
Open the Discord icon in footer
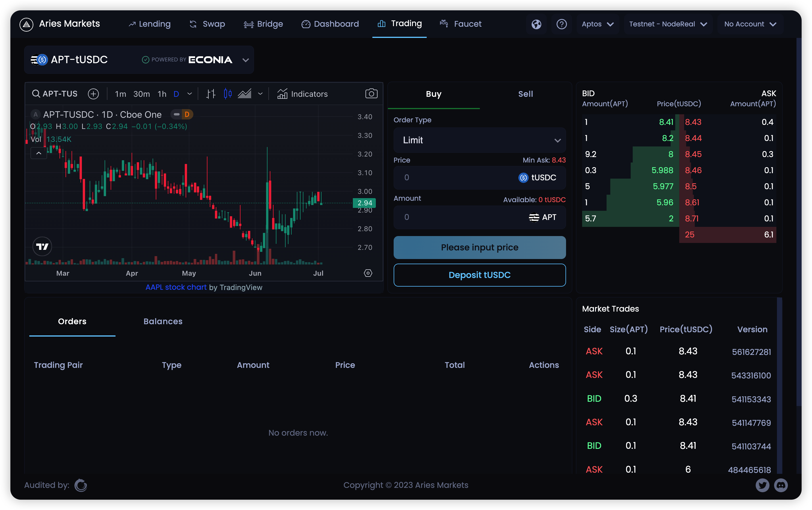click(x=781, y=485)
